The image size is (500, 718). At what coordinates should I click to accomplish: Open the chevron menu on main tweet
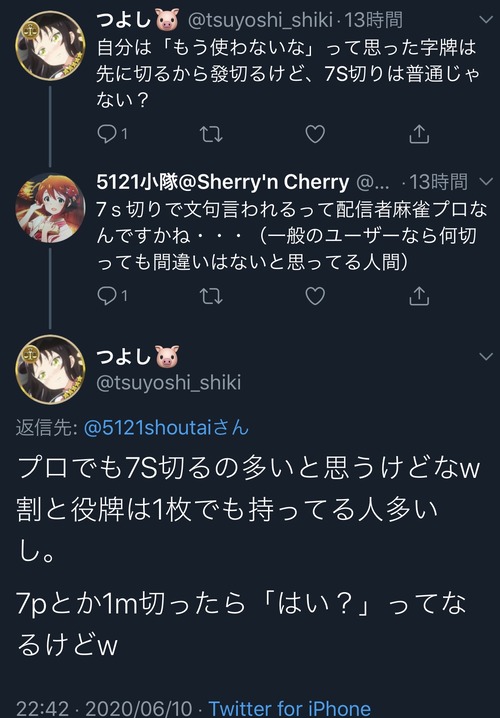(x=485, y=356)
